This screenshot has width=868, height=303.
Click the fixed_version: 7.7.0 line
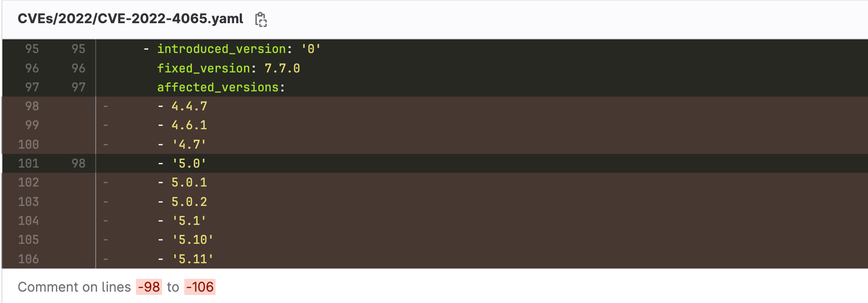tap(230, 68)
